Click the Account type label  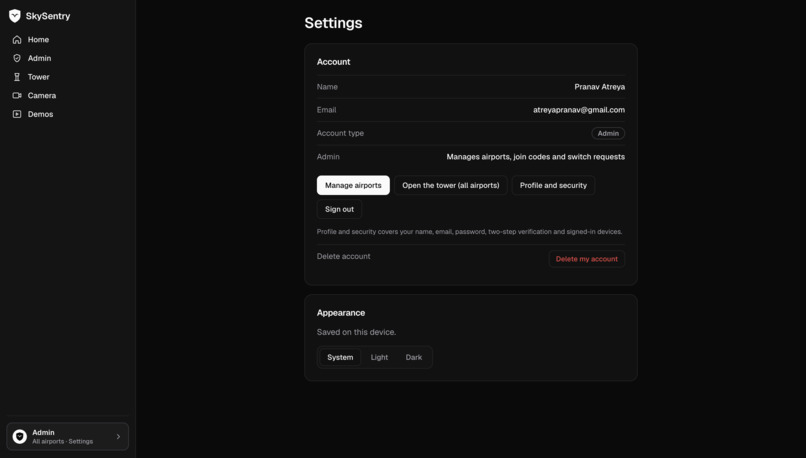point(340,133)
